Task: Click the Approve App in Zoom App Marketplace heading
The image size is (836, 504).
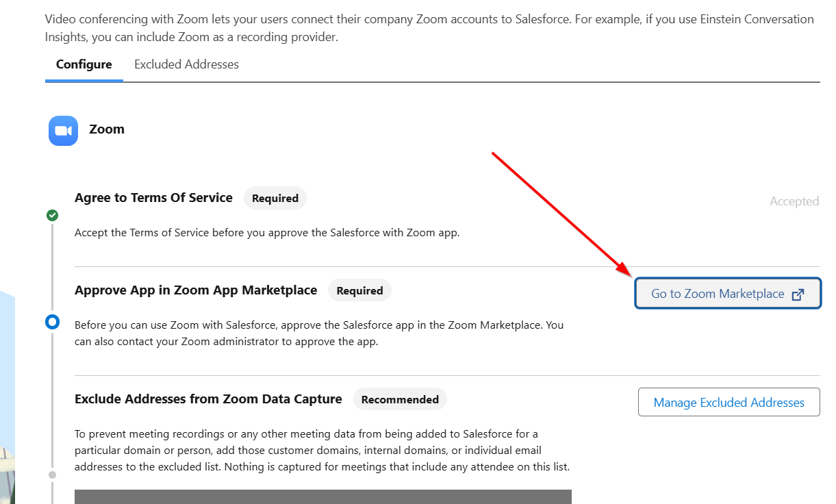Action: [196, 290]
